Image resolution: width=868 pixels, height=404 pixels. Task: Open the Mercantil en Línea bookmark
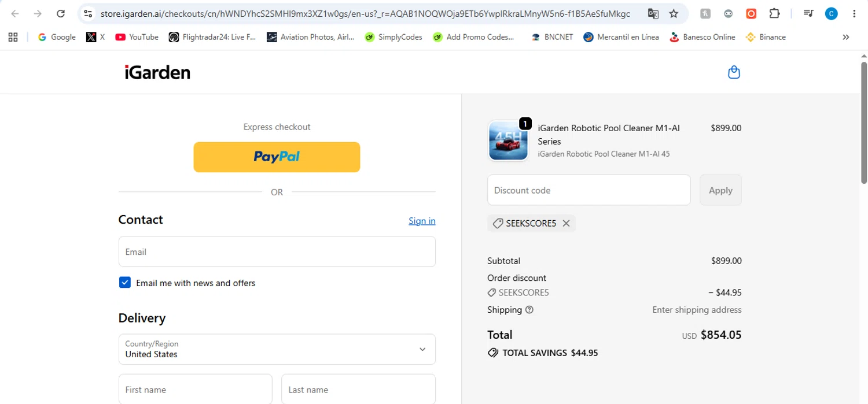[x=621, y=37]
